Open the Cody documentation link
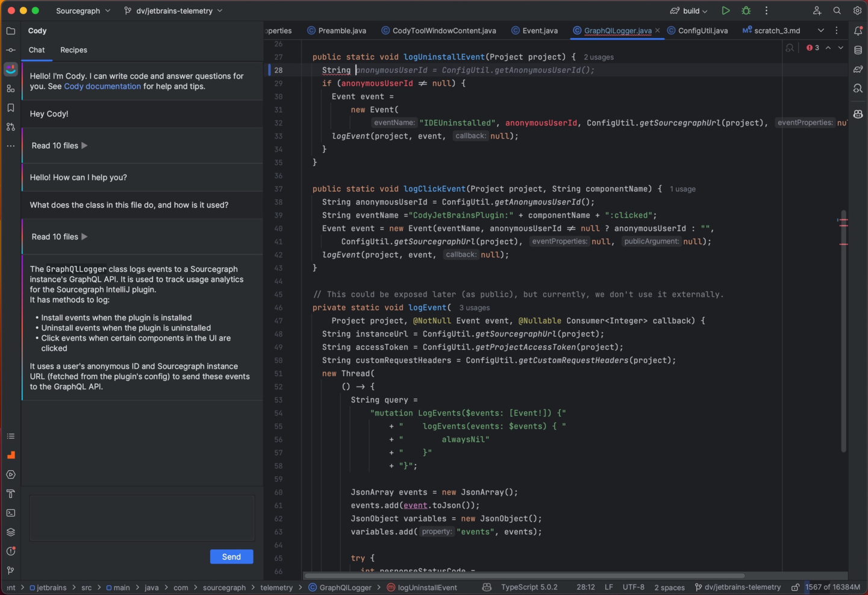Viewport: 868px width, 595px height. coord(102,86)
